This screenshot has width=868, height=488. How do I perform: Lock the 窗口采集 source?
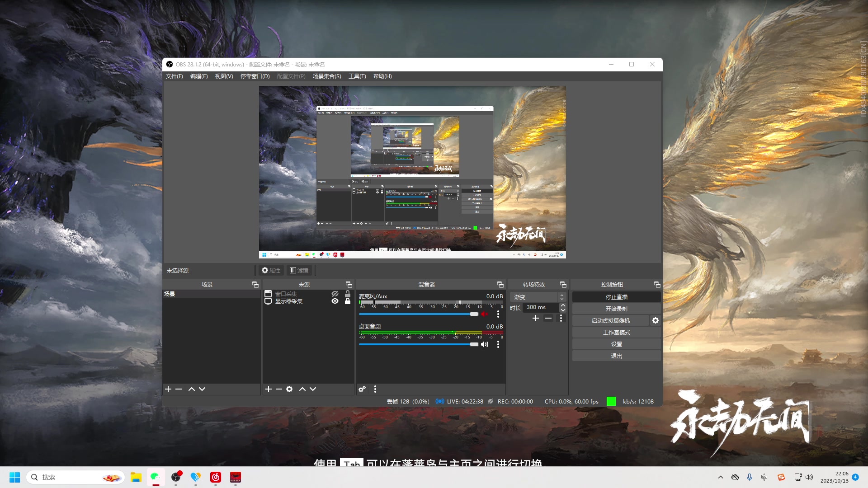click(348, 294)
